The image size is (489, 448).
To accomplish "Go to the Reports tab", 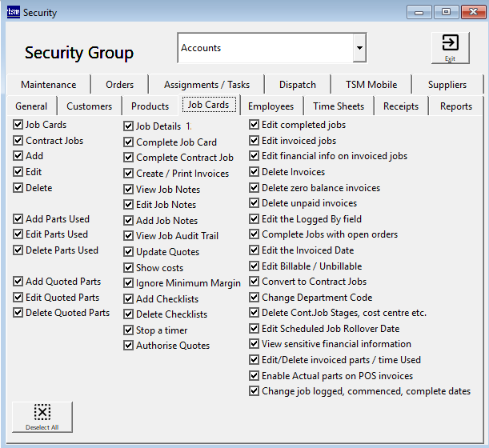I will coord(455,106).
